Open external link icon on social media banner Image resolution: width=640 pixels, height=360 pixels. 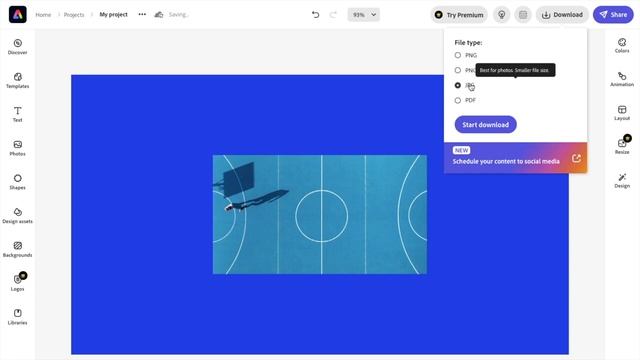click(576, 158)
